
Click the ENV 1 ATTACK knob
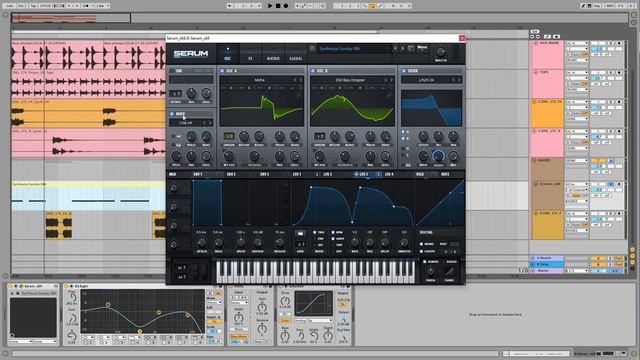tap(201, 242)
